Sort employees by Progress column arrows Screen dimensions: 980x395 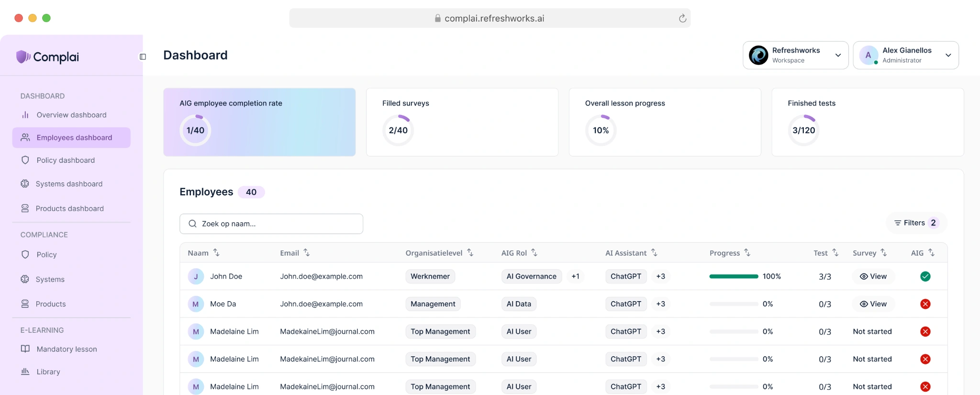coord(747,252)
